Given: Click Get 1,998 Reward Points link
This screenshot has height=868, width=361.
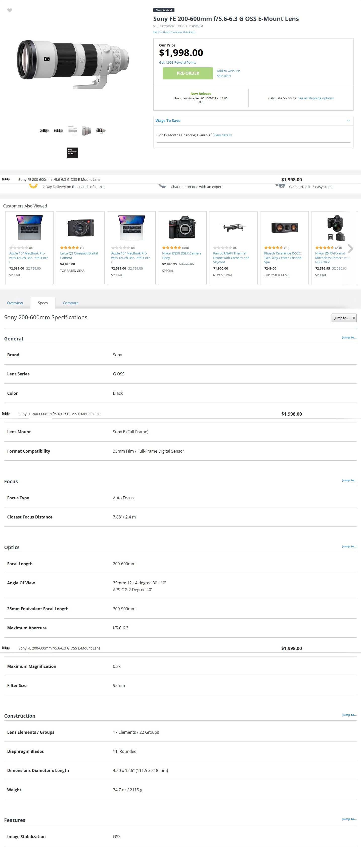Looking at the screenshot, I should 177,62.
